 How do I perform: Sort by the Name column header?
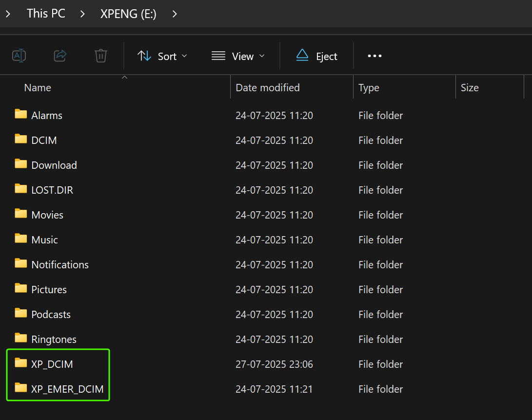click(38, 88)
